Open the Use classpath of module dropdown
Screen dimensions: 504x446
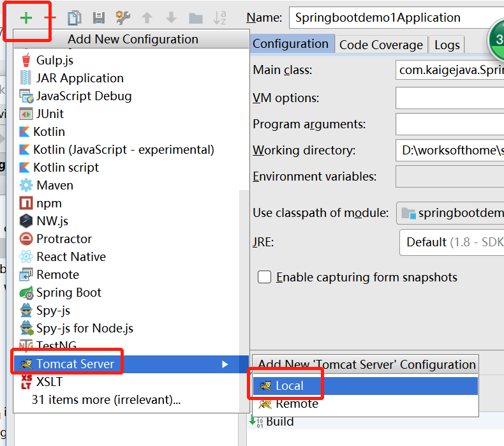coord(450,213)
